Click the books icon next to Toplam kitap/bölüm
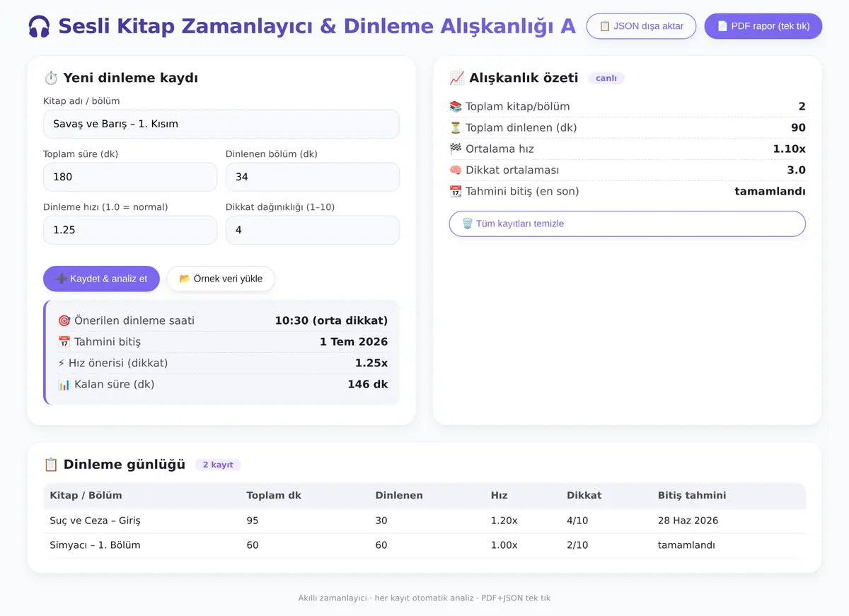 click(x=456, y=107)
